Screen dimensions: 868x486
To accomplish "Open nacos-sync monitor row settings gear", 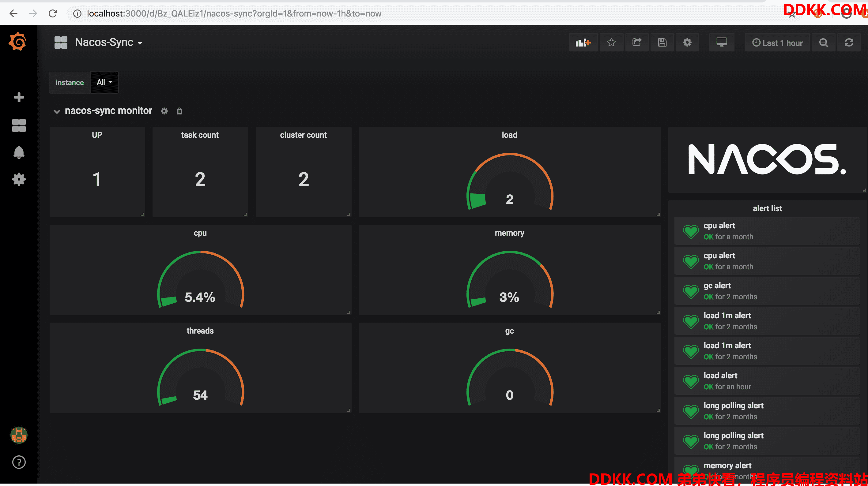I will (x=164, y=111).
